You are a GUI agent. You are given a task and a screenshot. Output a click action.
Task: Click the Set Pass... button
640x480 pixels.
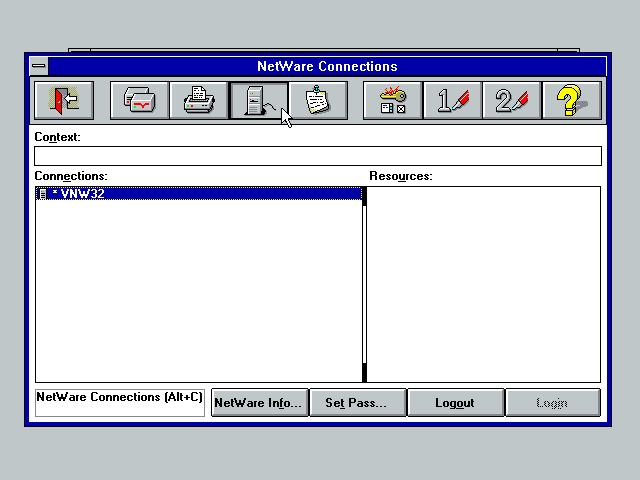pyautogui.click(x=358, y=403)
